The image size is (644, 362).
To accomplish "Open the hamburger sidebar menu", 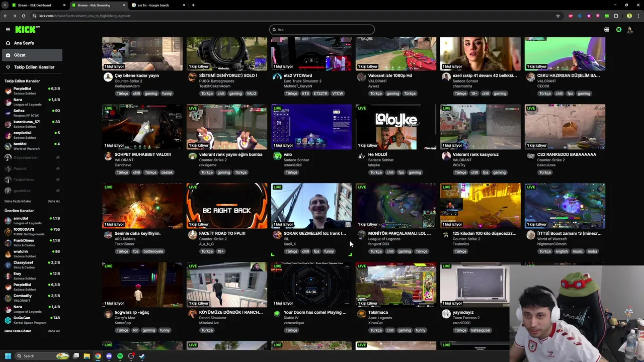I will (8, 30).
